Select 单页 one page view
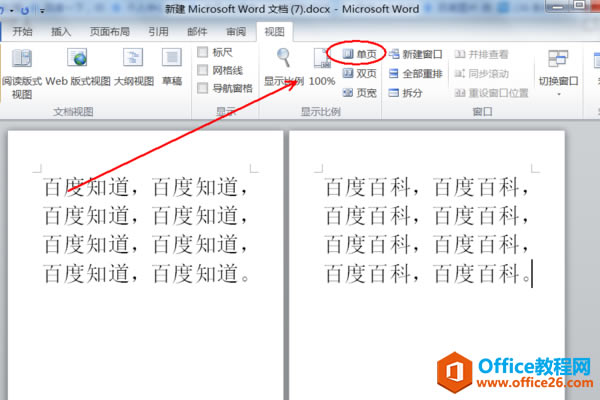Screen dimensions: 600x400 click(359, 54)
